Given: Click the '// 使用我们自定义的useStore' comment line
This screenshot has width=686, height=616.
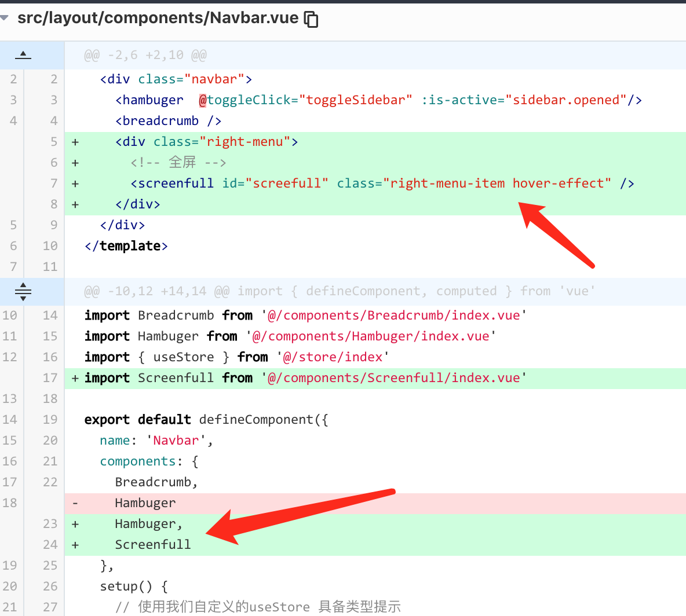Looking at the screenshot, I should point(258,607).
